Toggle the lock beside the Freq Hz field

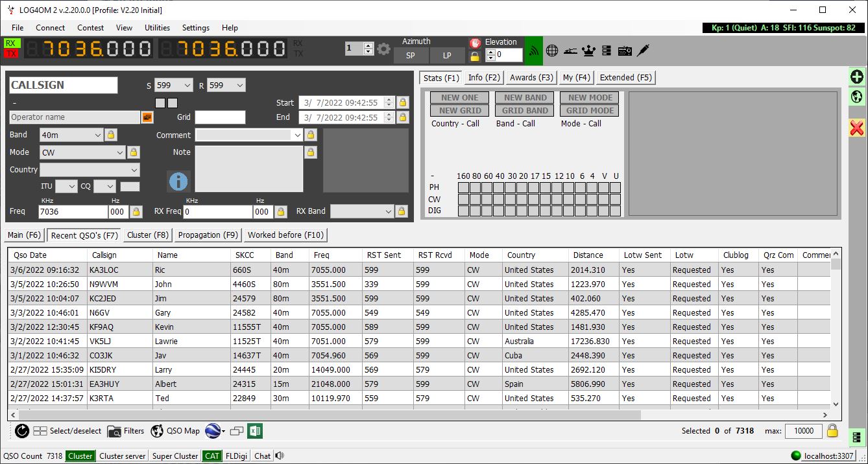(x=136, y=211)
